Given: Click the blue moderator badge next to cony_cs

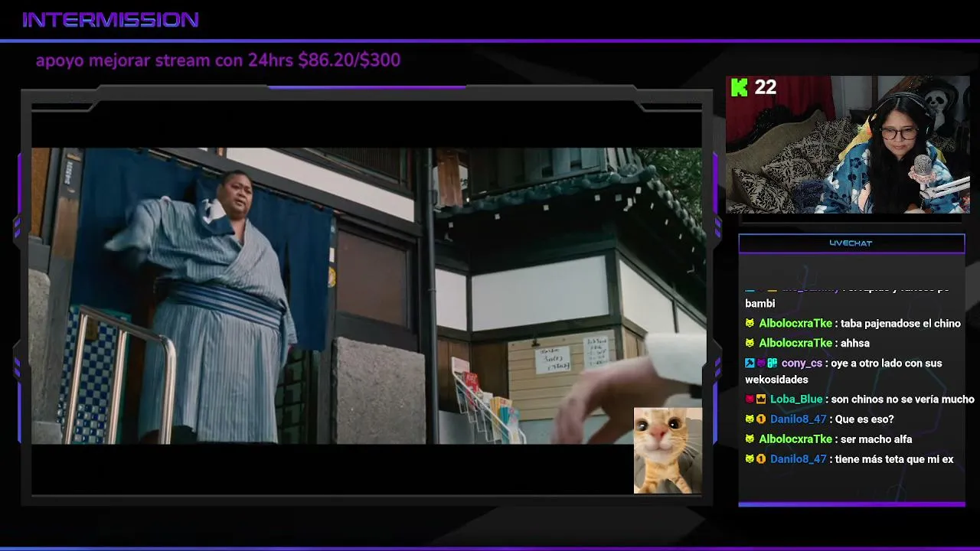Looking at the screenshot, I should 750,364.
